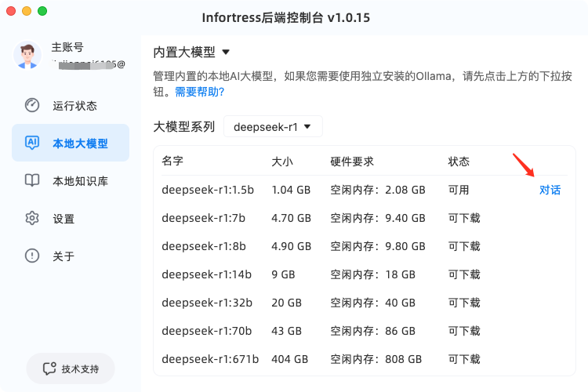Select the deepseek-r1:671b model name
Viewport: 588px width, 392px height.
coord(210,359)
